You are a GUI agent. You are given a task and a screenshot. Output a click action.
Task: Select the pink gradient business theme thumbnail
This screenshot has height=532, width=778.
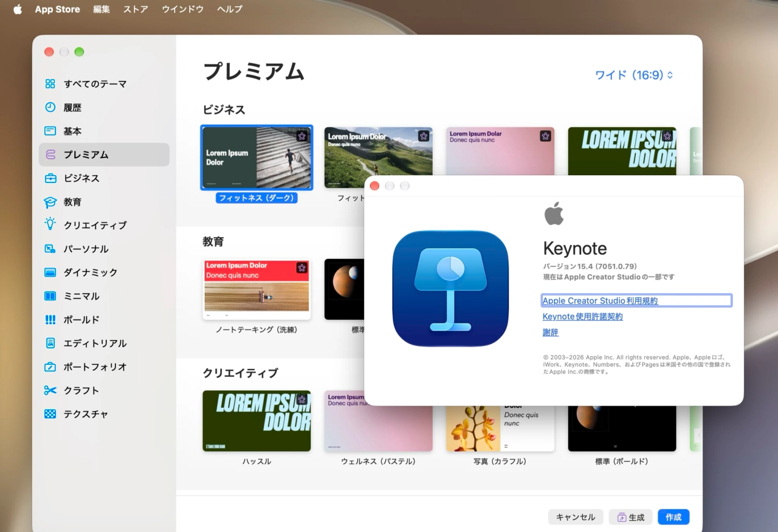click(x=500, y=151)
